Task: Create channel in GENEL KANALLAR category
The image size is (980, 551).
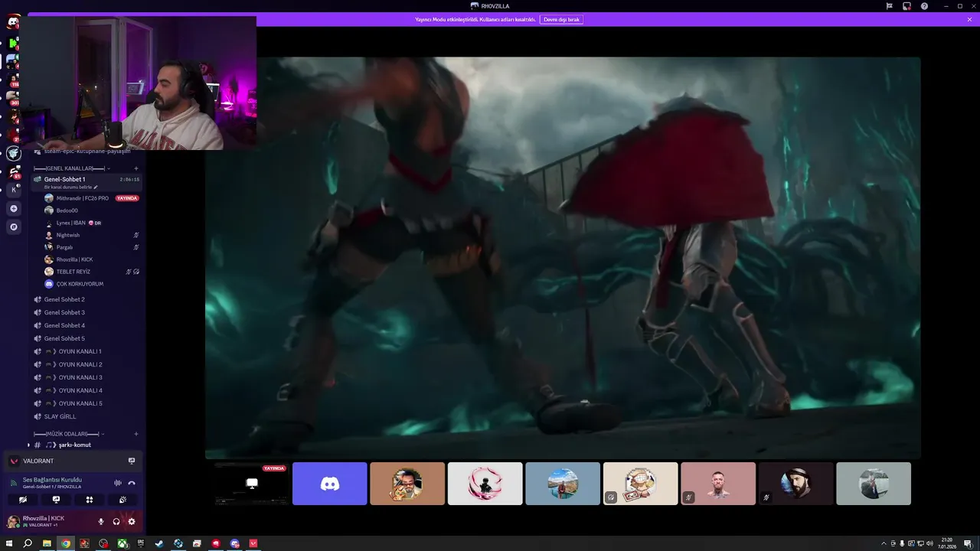Action: coord(136,168)
